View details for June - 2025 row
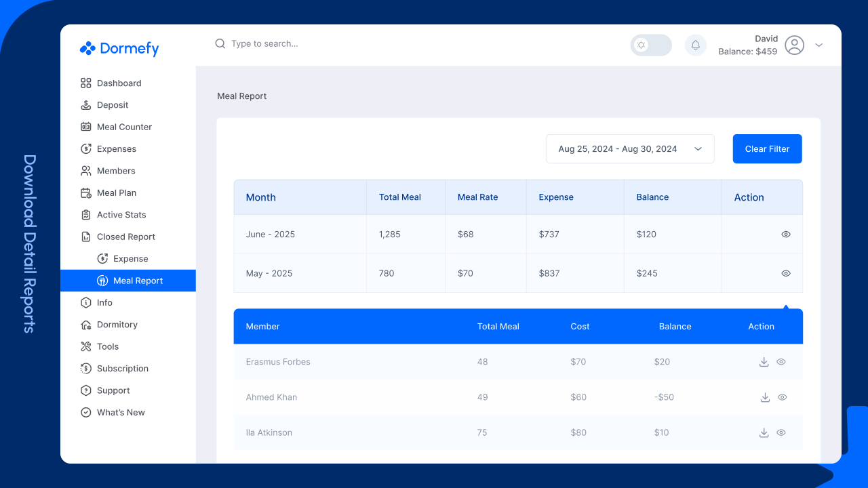868x488 pixels. pos(786,234)
